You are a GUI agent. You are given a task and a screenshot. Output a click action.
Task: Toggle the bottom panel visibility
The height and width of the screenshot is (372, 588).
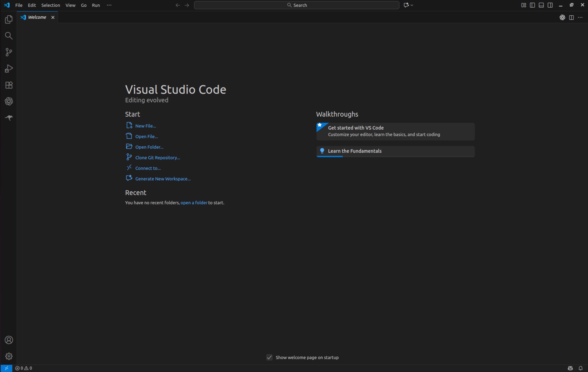(541, 5)
